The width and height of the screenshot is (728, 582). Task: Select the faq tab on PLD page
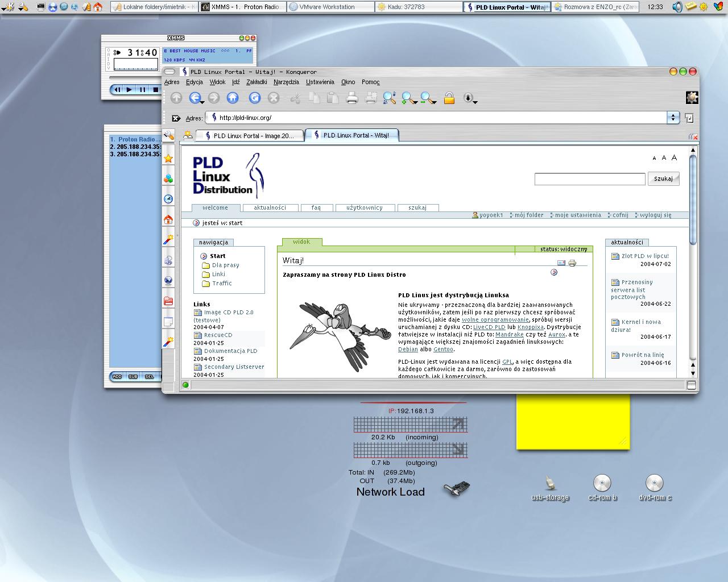tap(316, 208)
